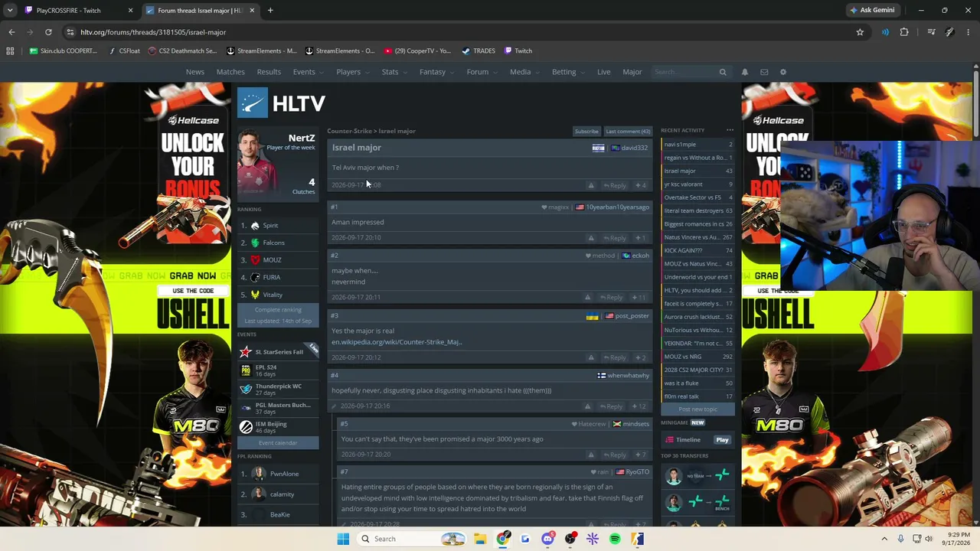Click the search magnifier icon in HLTV navbar
This screenshot has width=980, height=551.
723,72
